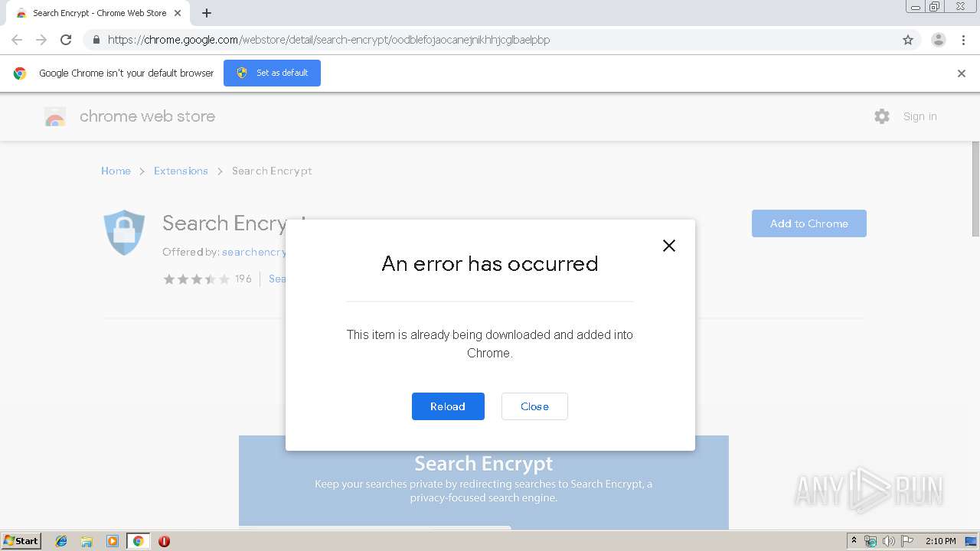
Task: Click 'already being downloaded' error message
Action: click(x=490, y=344)
